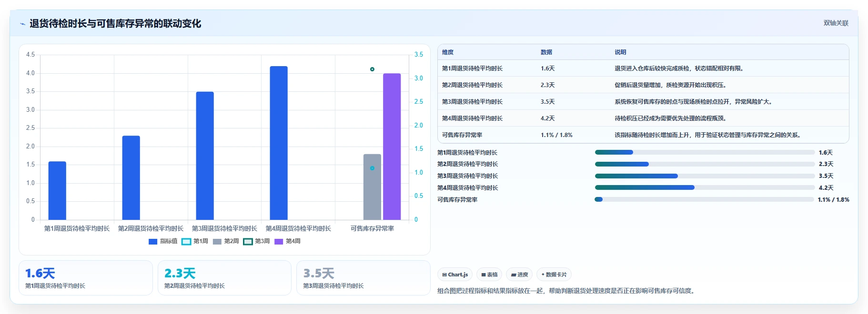Click the chart title 退货待检时长与可售库存异常的联动变化
The width and height of the screenshot is (868, 314).
pyautogui.click(x=115, y=24)
